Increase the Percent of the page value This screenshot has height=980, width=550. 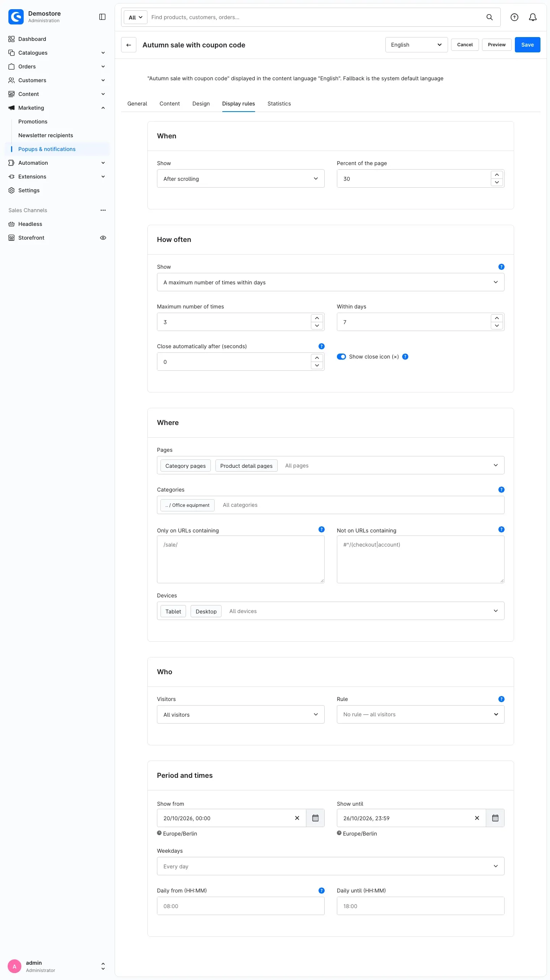point(497,175)
